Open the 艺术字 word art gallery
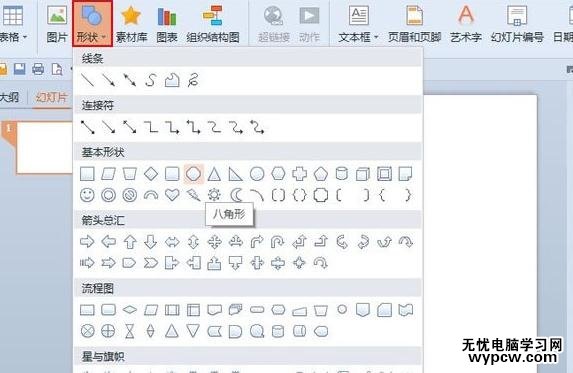573x373 pixels. pyautogui.click(x=466, y=23)
